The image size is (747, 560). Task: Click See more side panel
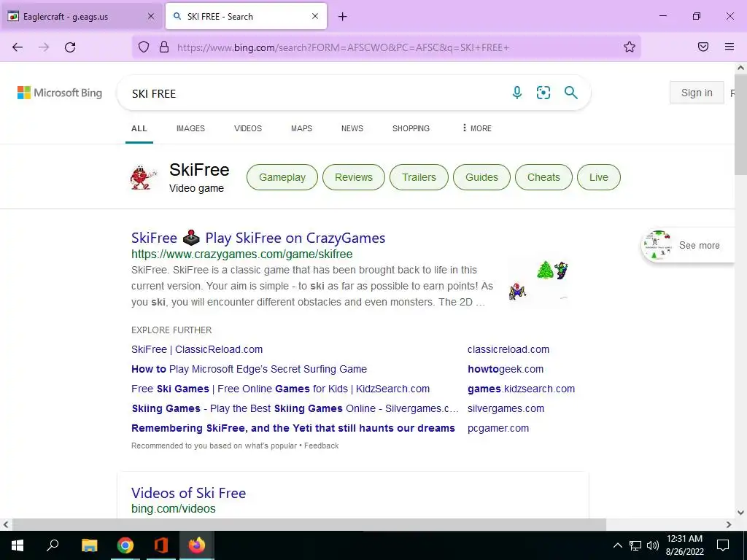pyautogui.click(x=687, y=245)
